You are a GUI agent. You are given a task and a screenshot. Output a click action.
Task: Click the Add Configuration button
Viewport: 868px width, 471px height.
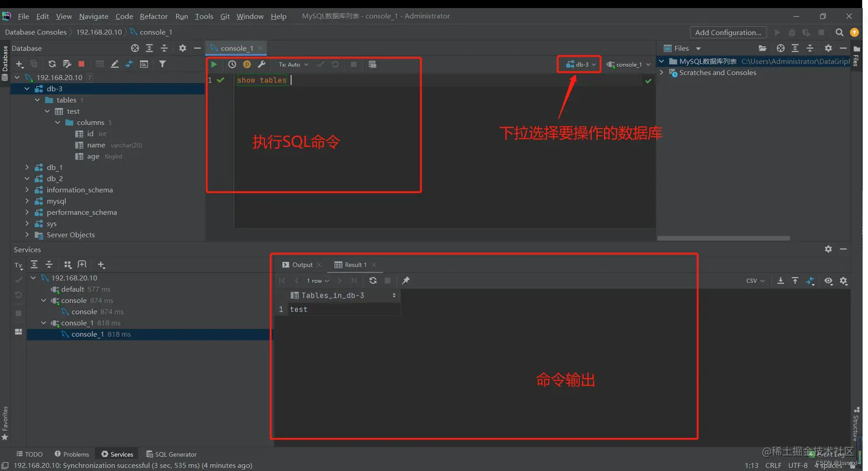(728, 32)
